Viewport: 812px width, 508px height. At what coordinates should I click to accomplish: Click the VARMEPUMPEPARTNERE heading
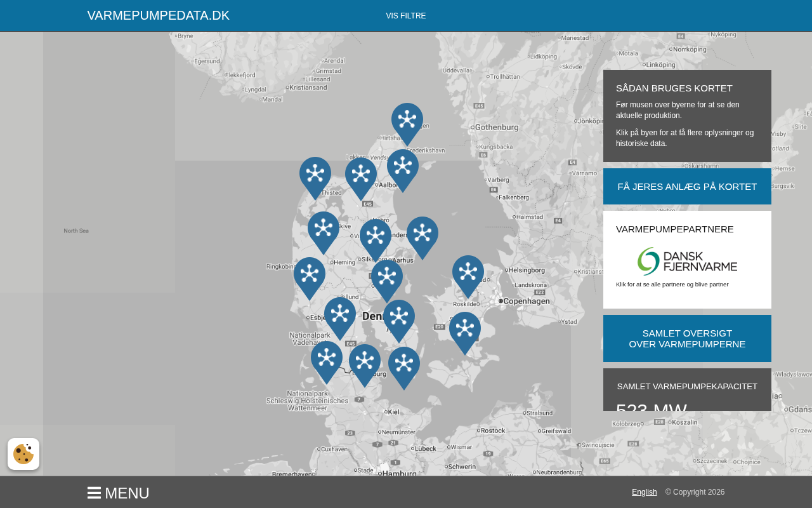pos(674,229)
